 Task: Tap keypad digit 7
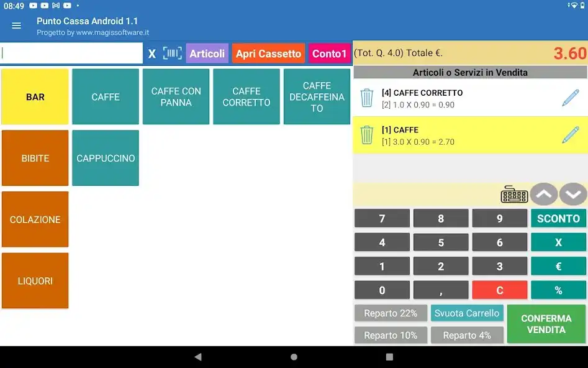coord(382,218)
